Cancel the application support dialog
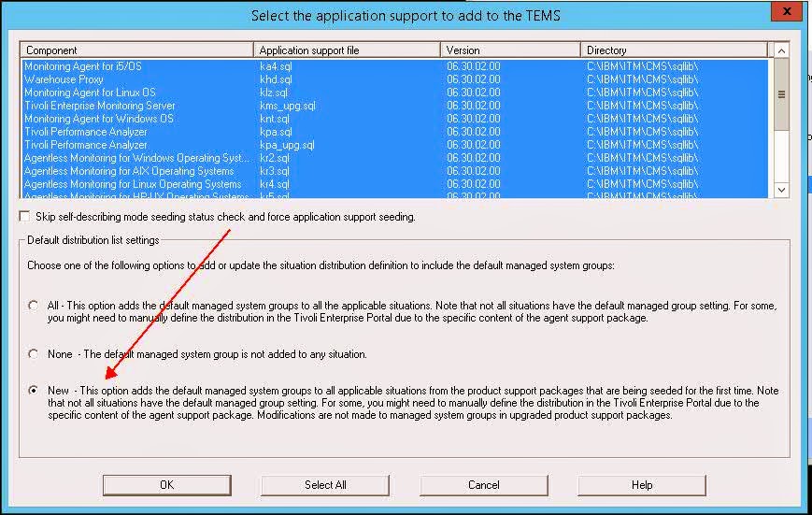The width and height of the screenshot is (812, 515). (x=484, y=485)
